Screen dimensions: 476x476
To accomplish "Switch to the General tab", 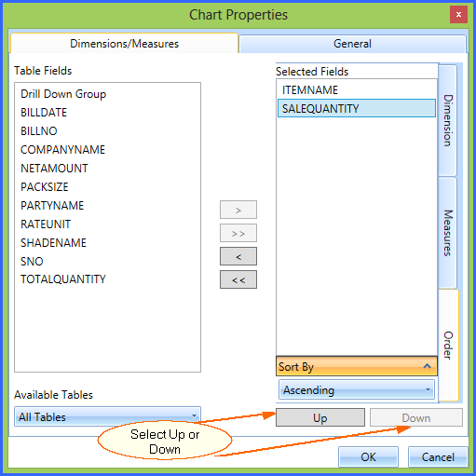I will [x=352, y=44].
